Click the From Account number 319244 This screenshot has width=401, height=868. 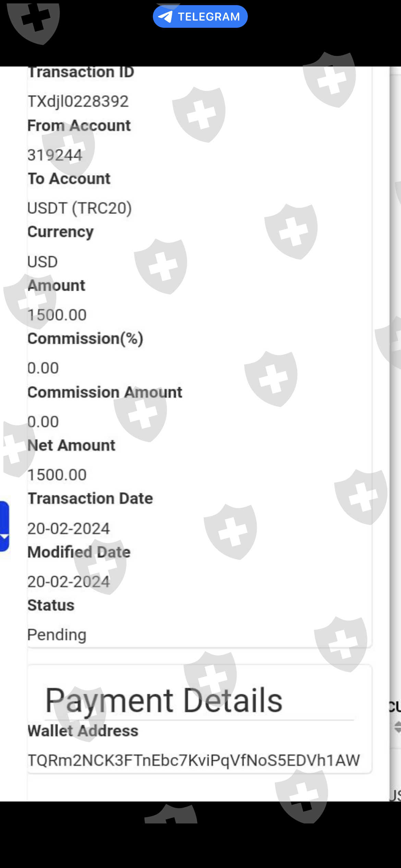coord(55,155)
